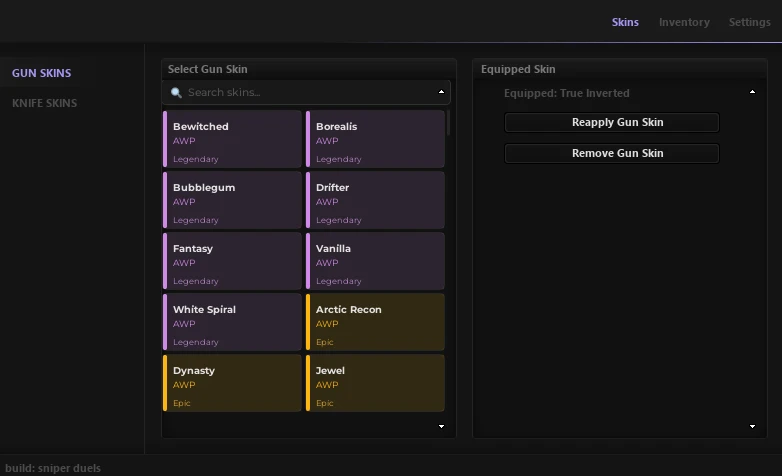Click the Equipped Skin panel down arrow
Screen dimensions: 782x476
coord(752,426)
